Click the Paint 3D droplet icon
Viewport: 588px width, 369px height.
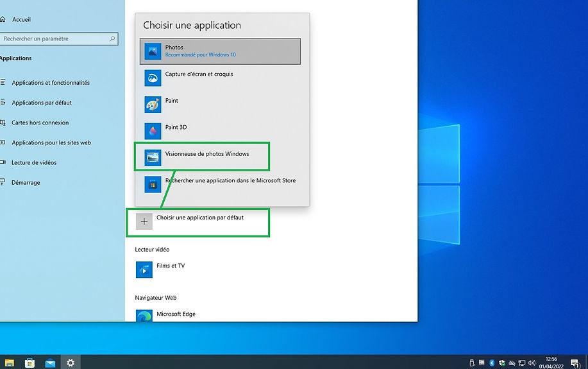[153, 132]
